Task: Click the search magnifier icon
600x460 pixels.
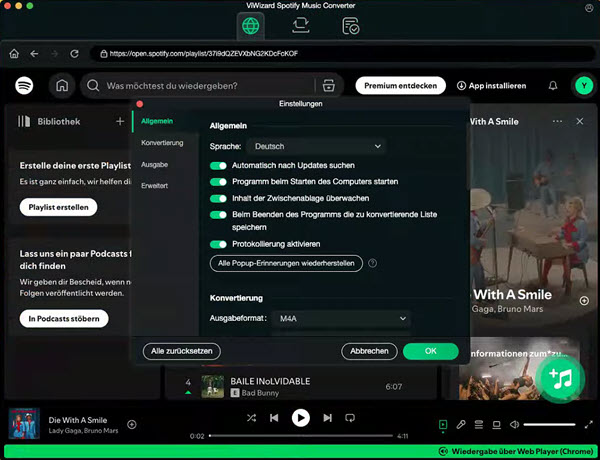Action: 93,85
